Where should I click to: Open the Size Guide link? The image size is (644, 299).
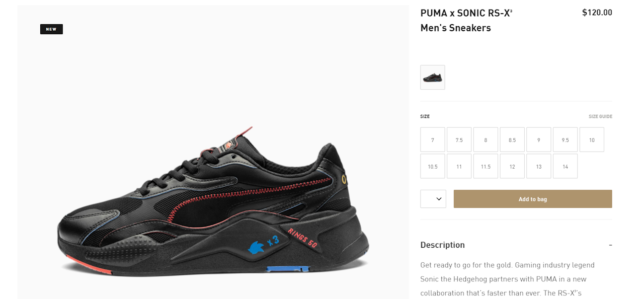coord(600,116)
